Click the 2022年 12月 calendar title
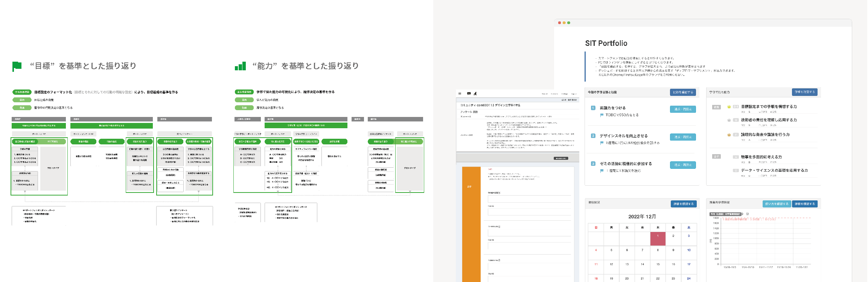Screen dimensions: 868x282 click(642, 217)
